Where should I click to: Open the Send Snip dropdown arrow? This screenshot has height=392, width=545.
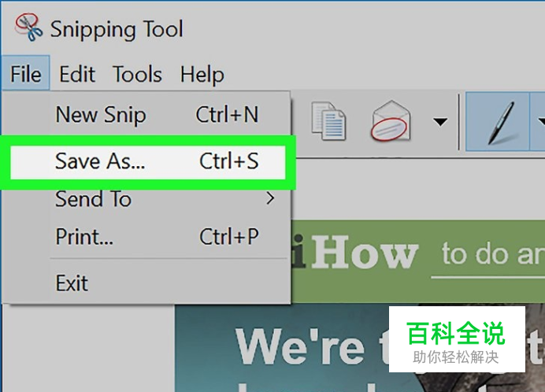click(440, 122)
